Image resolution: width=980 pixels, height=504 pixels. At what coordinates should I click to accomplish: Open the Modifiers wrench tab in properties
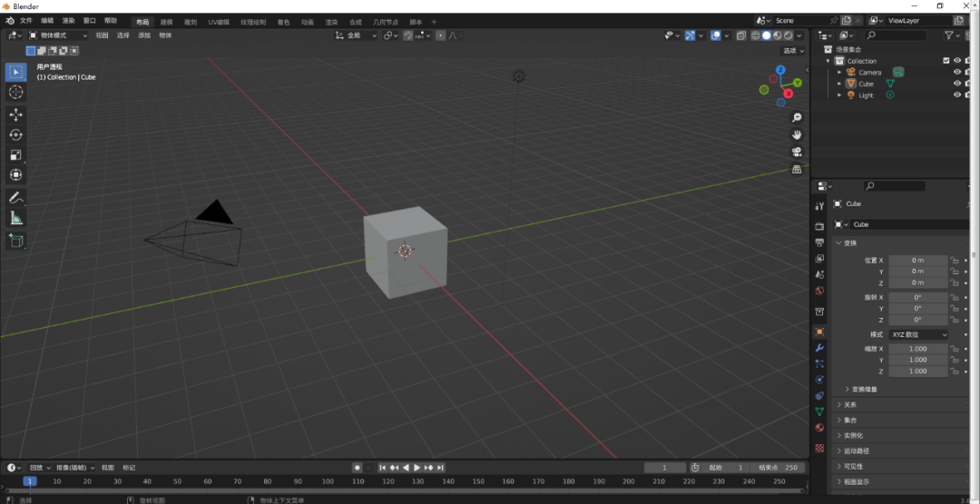pyautogui.click(x=819, y=348)
